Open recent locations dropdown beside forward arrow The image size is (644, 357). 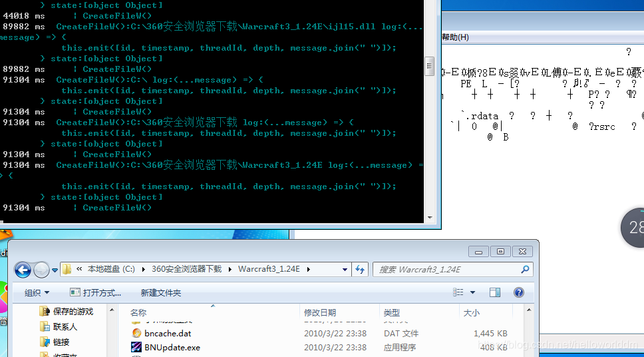point(55,270)
